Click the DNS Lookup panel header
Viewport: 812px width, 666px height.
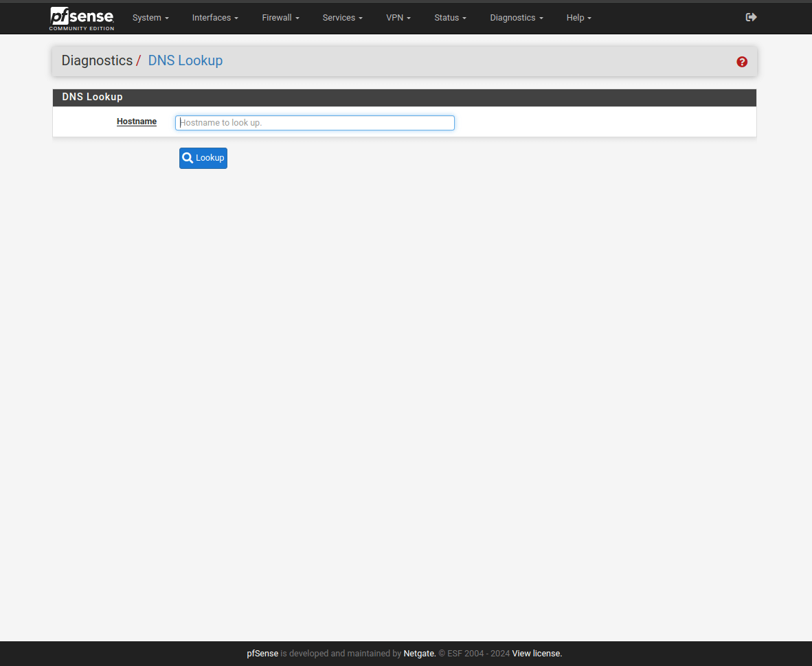click(92, 97)
